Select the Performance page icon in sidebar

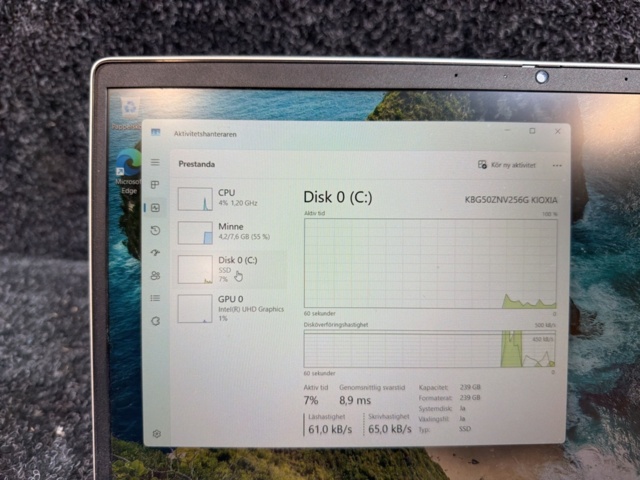[155, 208]
